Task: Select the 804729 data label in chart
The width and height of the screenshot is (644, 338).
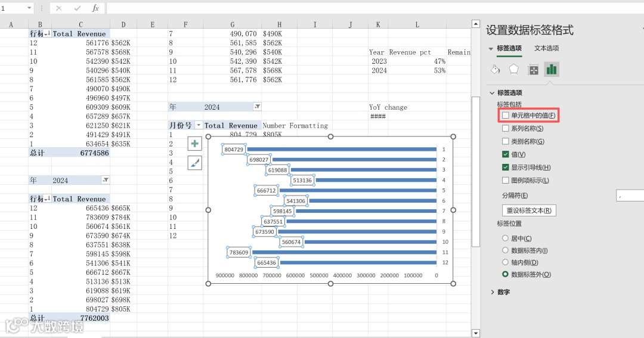Action: (x=234, y=150)
